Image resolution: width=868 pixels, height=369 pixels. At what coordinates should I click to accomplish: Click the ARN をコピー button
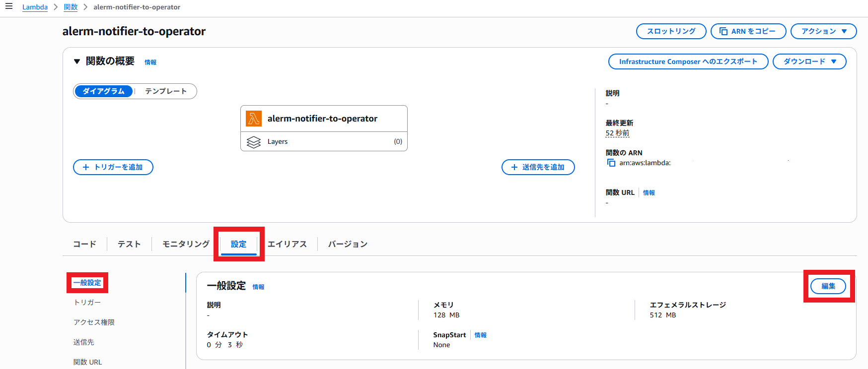coord(748,31)
